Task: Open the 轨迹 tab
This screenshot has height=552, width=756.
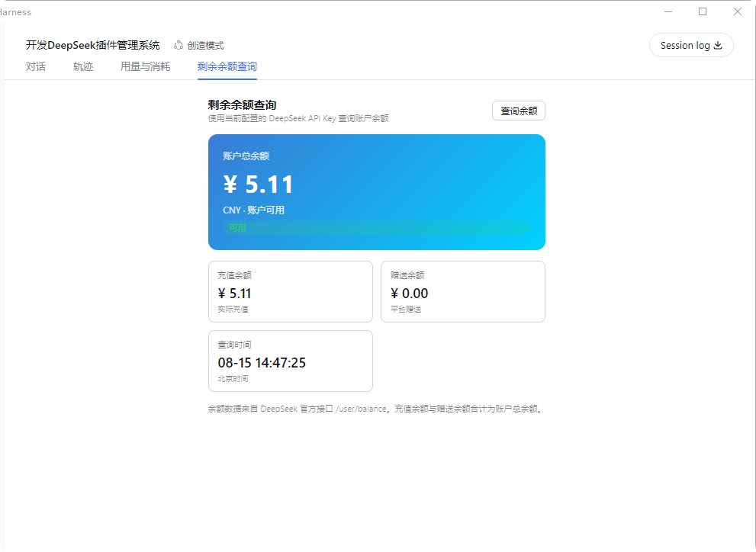Action: point(83,66)
